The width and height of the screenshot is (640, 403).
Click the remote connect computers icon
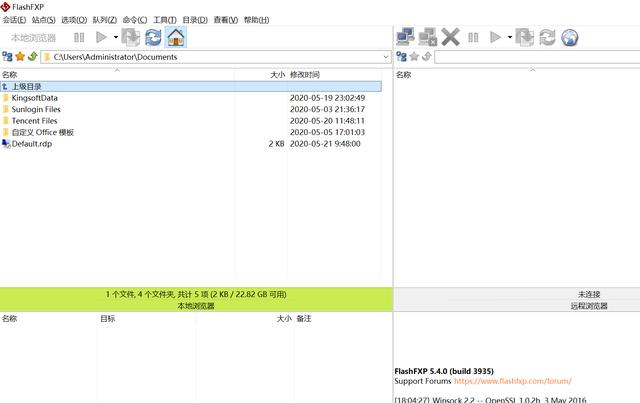[405, 37]
